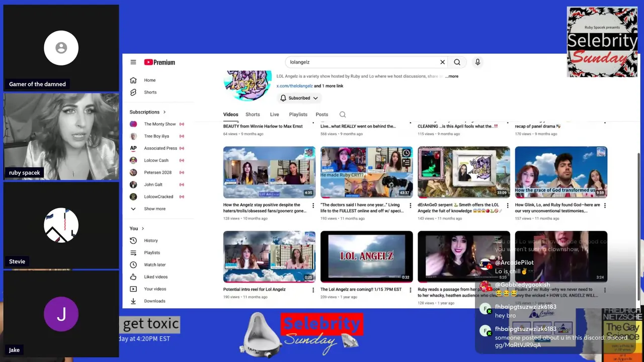644x362 pixels.
Task: Click in the lolangelz search field
Action: (362, 62)
